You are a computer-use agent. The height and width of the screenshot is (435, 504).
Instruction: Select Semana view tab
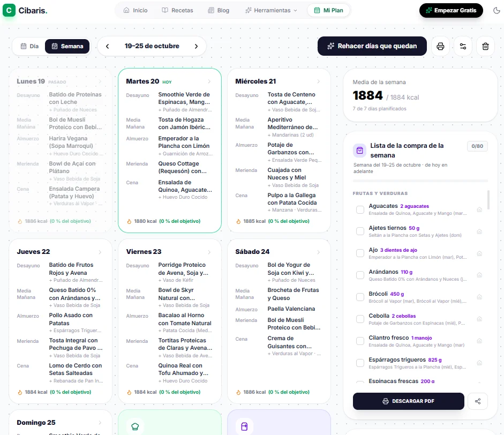click(67, 46)
